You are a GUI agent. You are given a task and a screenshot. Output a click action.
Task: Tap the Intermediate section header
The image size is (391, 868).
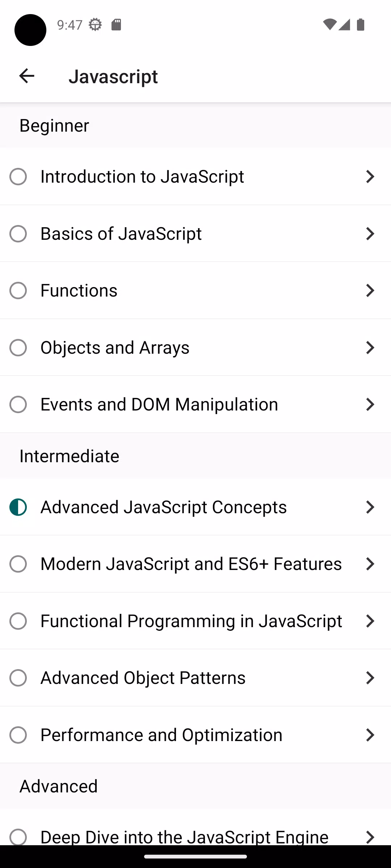point(69,456)
